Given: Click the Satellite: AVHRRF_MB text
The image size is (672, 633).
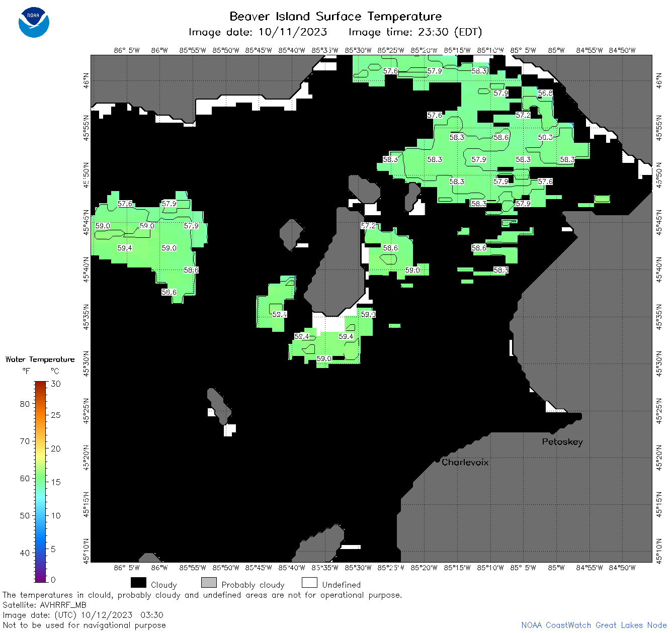Looking at the screenshot, I should pos(44,605).
